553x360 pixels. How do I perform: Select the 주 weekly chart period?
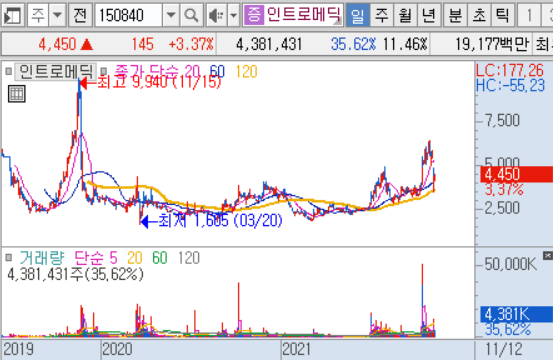pyautogui.click(x=381, y=15)
